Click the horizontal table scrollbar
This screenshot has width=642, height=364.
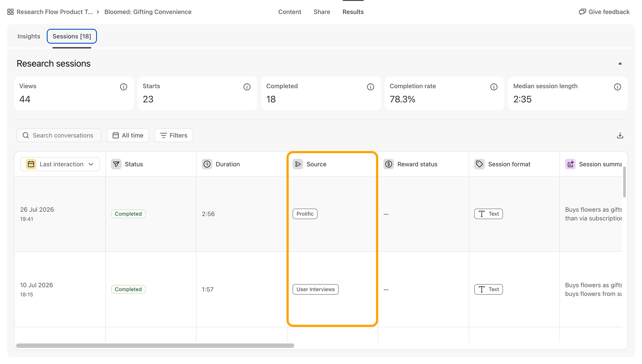pos(155,346)
